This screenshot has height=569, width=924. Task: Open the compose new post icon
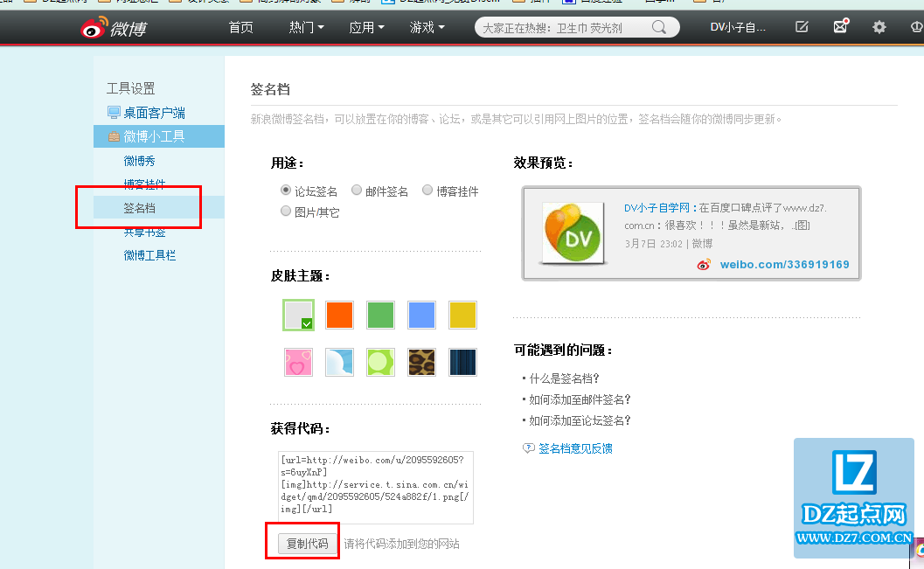coord(802,27)
